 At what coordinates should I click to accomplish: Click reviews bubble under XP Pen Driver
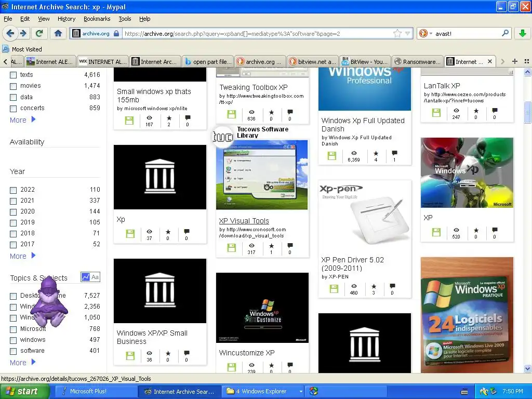coord(392,286)
